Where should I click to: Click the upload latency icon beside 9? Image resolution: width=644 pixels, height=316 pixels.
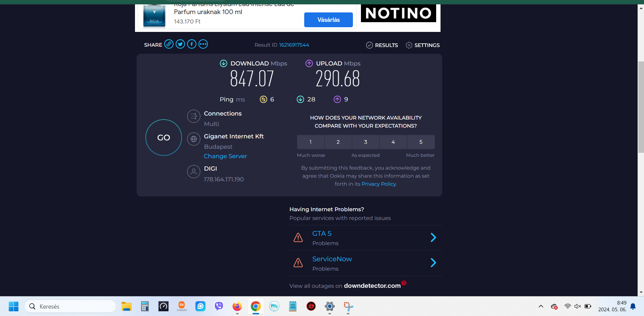[337, 99]
